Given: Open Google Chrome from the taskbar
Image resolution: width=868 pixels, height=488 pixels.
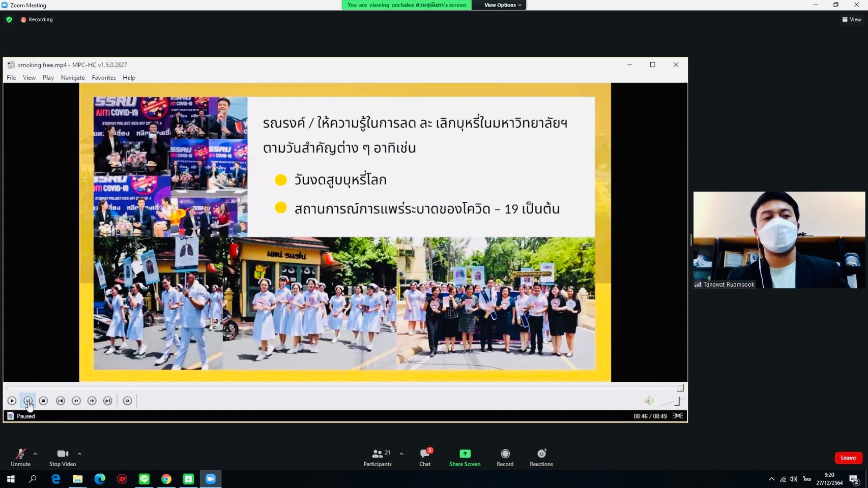Looking at the screenshot, I should point(166,479).
